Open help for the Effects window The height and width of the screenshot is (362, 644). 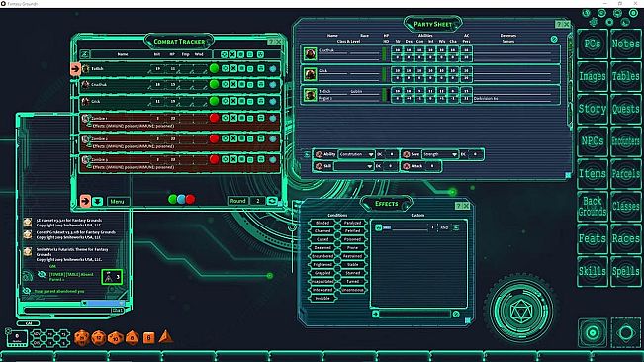point(459,206)
